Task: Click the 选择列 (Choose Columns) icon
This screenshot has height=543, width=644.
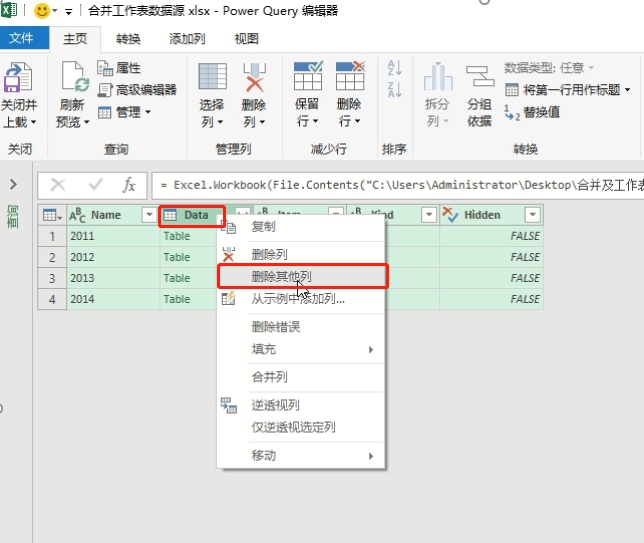Action: (212, 76)
